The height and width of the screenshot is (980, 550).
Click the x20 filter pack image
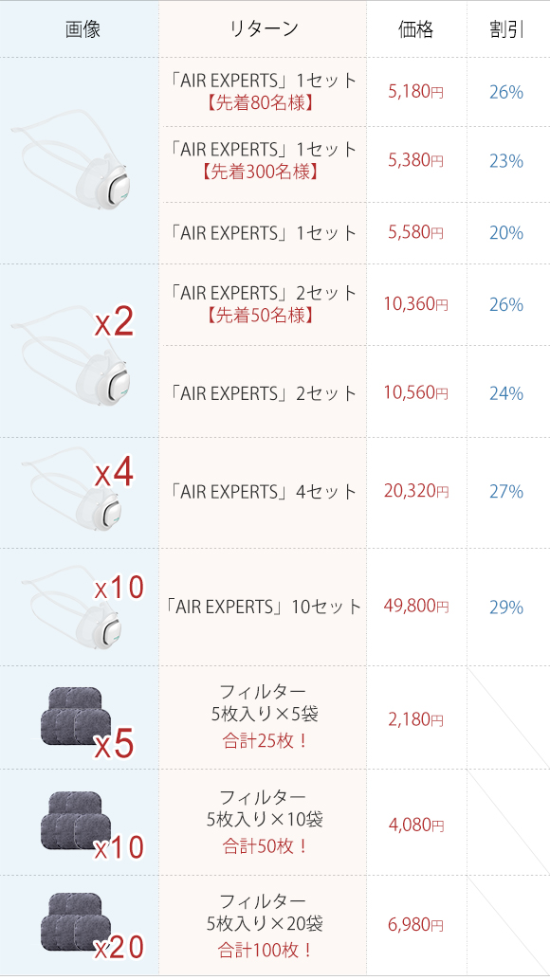pos(91,927)
